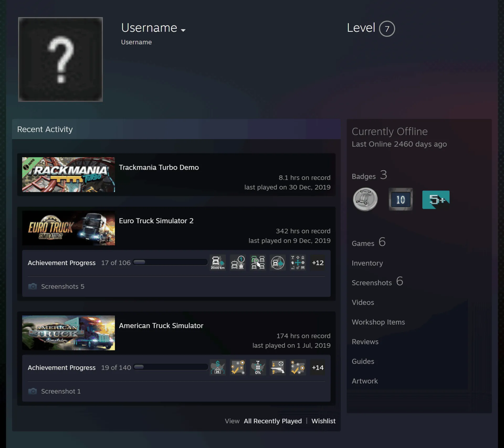Screen dimensions: 504x448
Task: View All Recently Played games
Action: coord(273,421)
